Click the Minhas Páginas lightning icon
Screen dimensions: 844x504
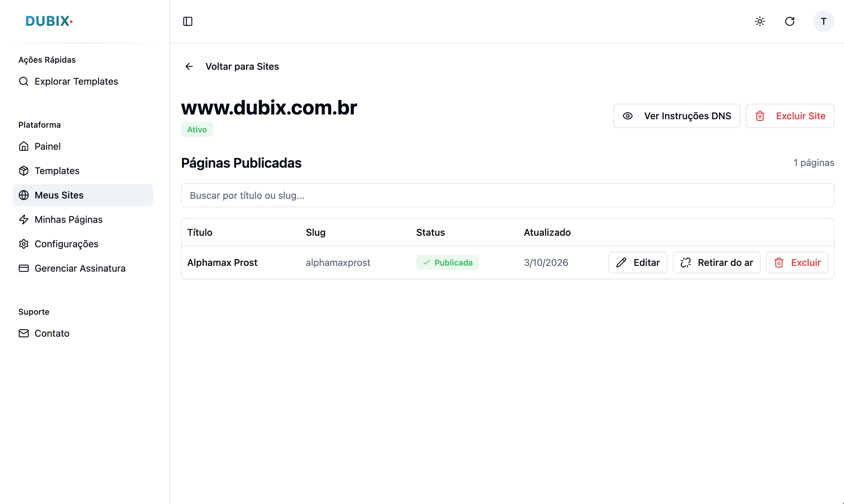23,219
